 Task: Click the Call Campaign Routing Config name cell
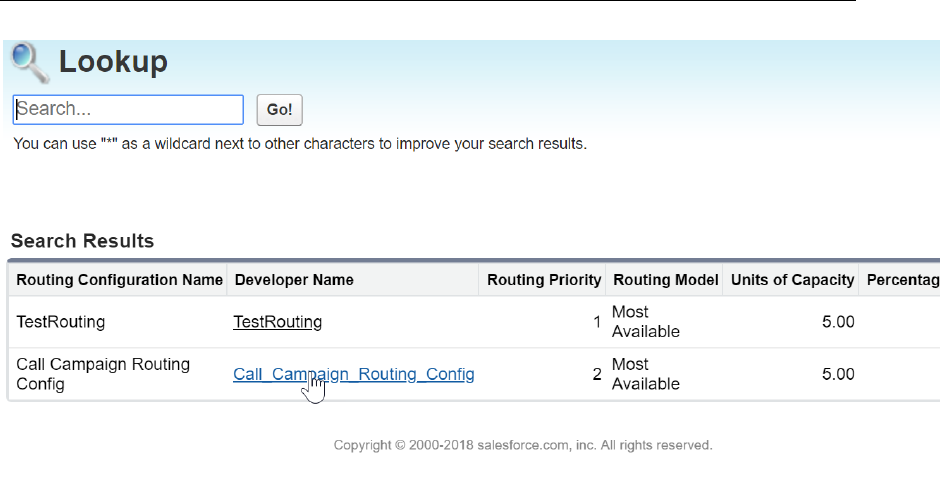(102, 374)
